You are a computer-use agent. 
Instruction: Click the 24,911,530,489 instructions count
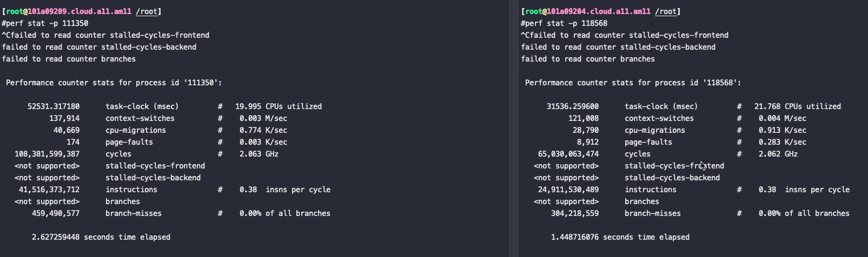tap(568, 190)
